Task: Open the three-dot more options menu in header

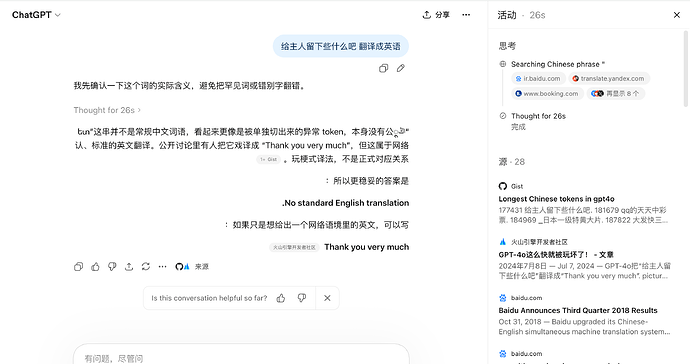Action: (x=466, y=15)
